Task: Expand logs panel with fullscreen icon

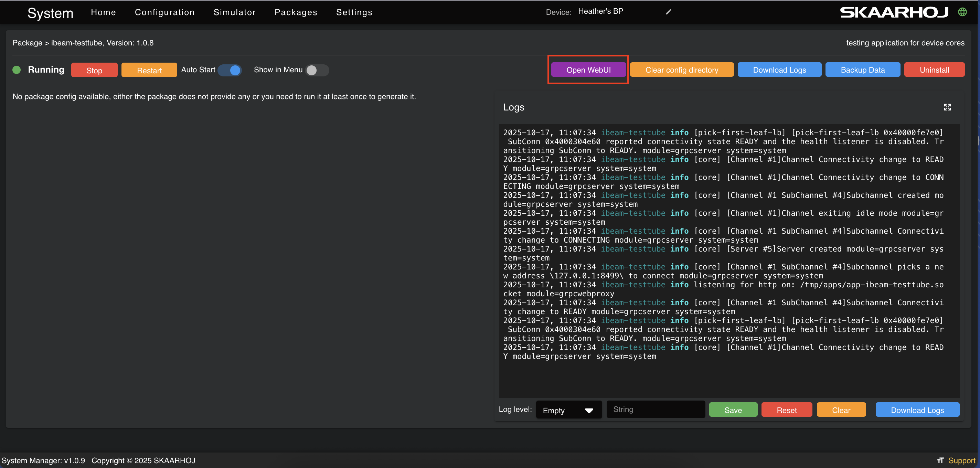Action: pyautogui.click(x=947, y=107)
